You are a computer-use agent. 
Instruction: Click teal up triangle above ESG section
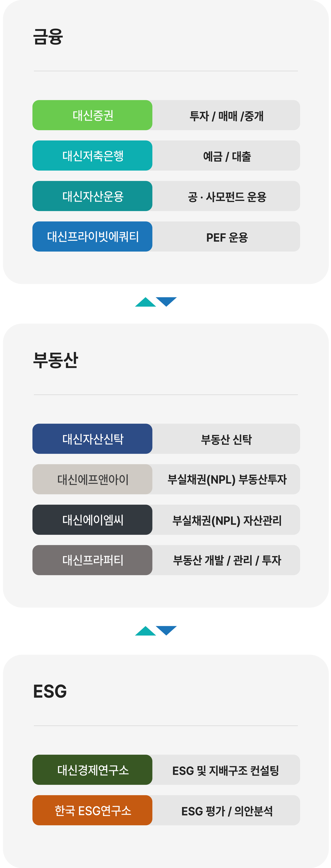coord(145,631)
